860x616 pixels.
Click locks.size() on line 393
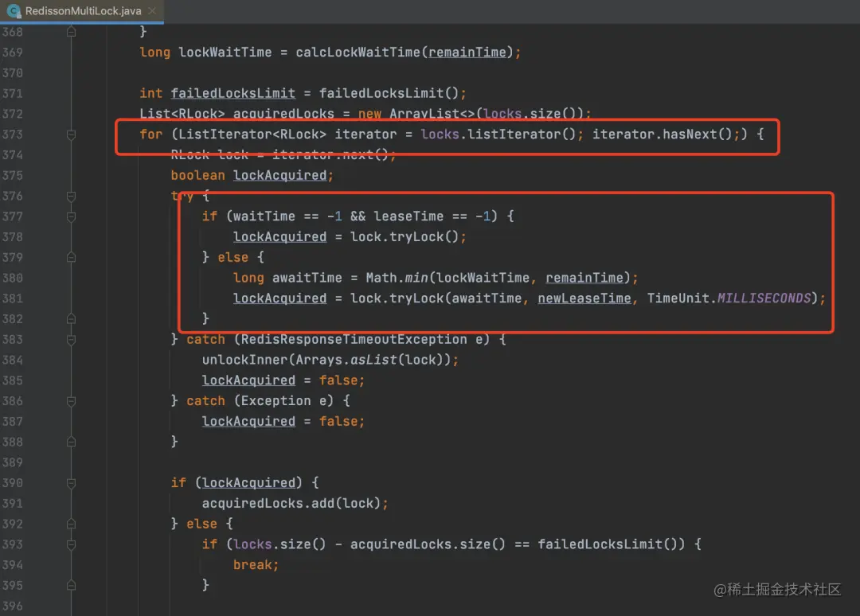point(279,544)
